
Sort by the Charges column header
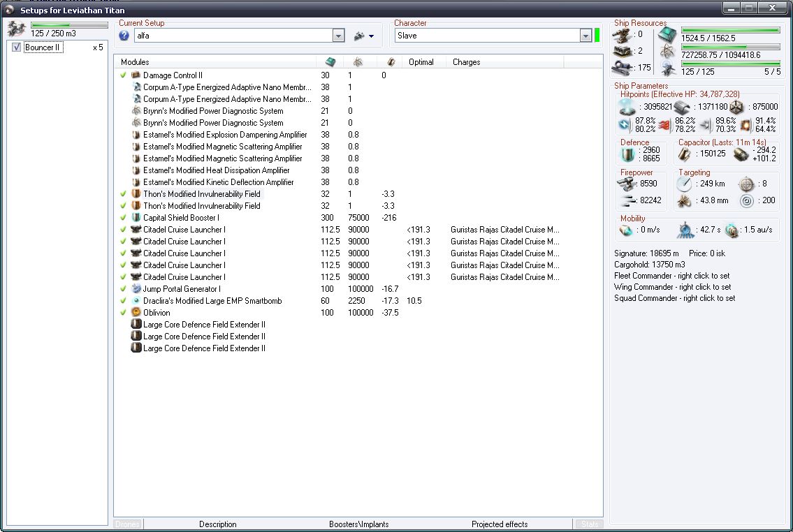coord(504,61)
